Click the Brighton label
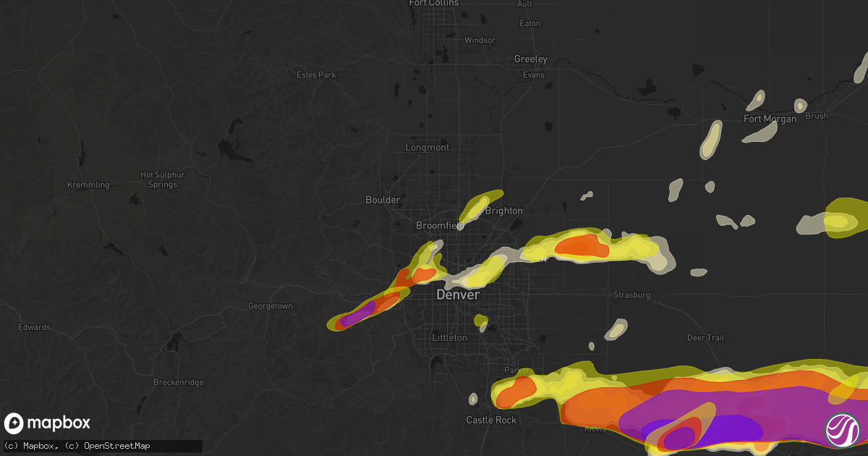Viewport: 868px width, 456px height. click(503, 211)
